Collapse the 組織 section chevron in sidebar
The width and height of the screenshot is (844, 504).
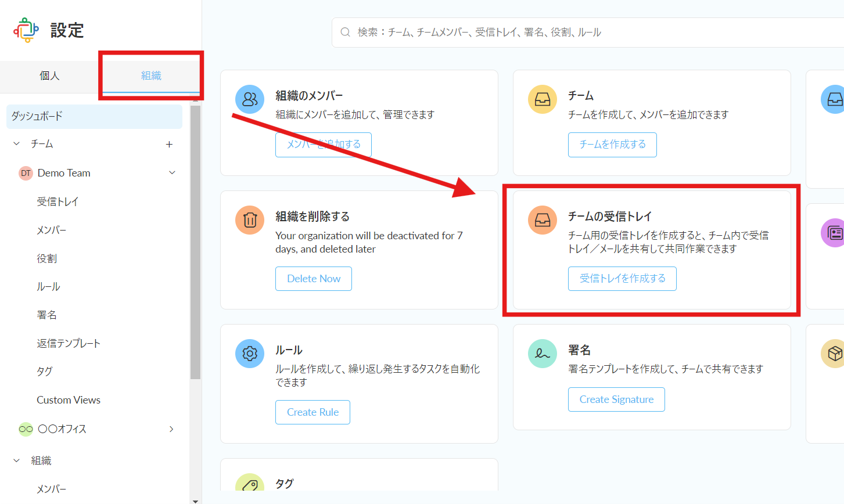click(16, 460)
